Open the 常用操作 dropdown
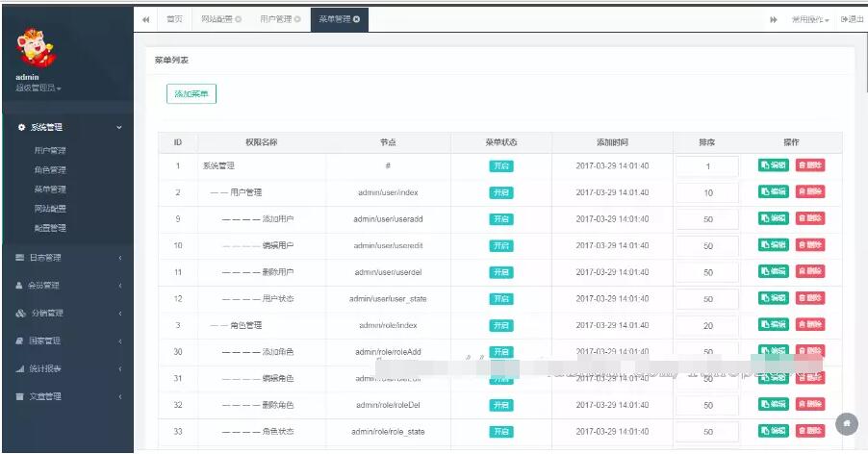Viewport: 868px width, 454px height. (x=810, y=19)
